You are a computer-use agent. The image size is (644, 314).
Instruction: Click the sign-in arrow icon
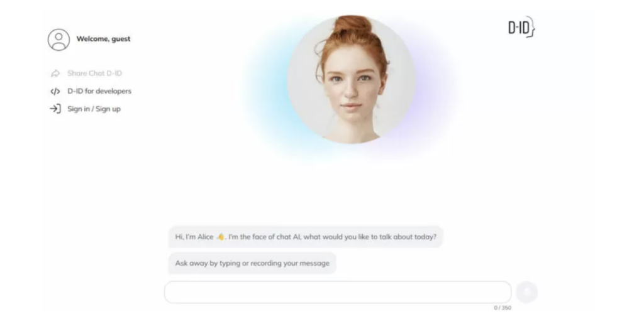point(55,109)
